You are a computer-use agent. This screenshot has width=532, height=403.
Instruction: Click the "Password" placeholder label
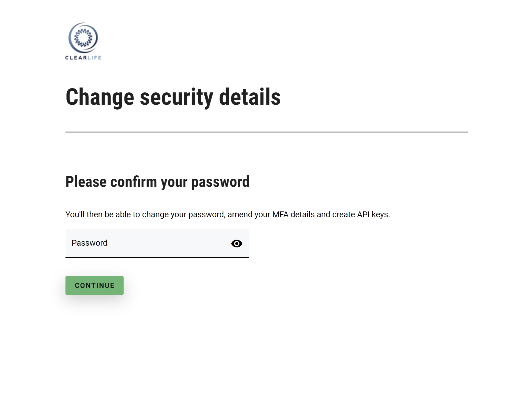click(x=89, y=243)
